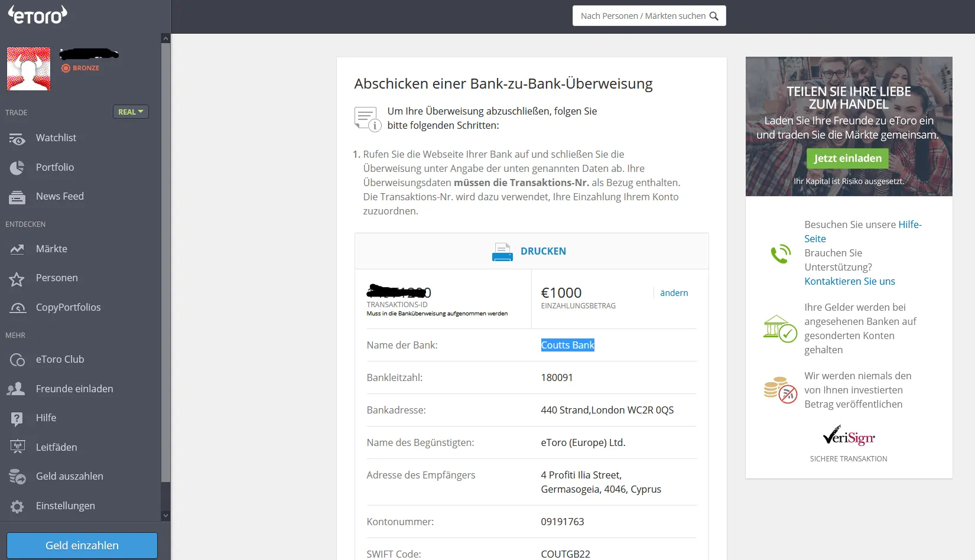
Task: Click the €1000 deposit amount
Action: pos(561,293)
